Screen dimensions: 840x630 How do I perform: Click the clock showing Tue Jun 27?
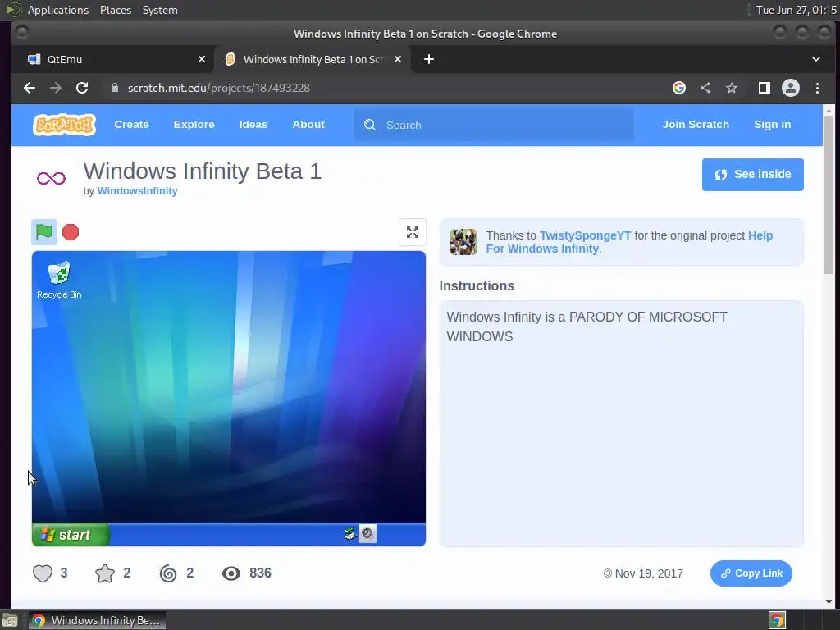(x=796, y=10)
